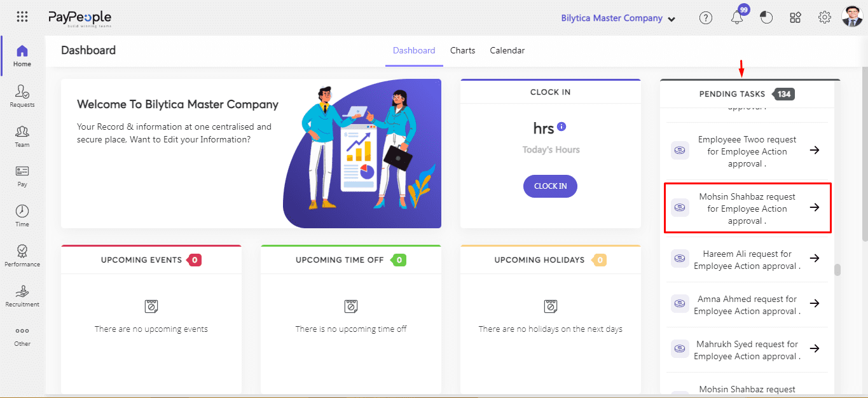Click the Pending Tasks scrollbar thumb
868x398 pixels.
pos(837,270)
